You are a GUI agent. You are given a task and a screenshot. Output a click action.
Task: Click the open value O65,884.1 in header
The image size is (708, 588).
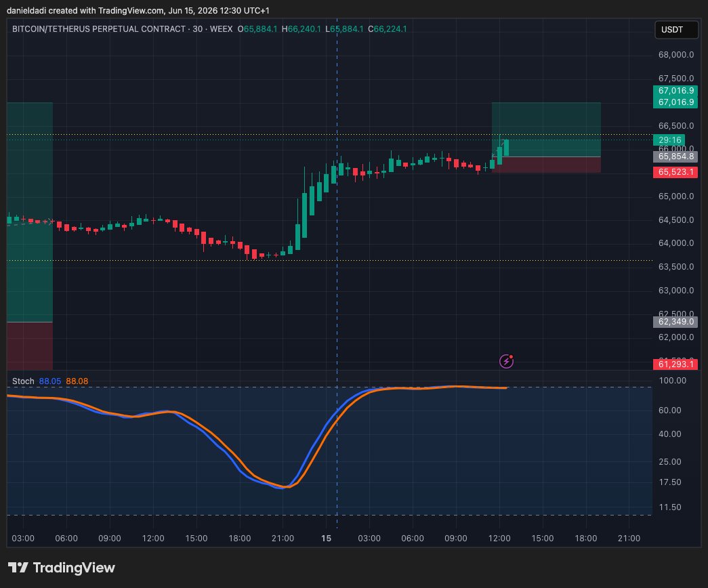click(257, 29)
